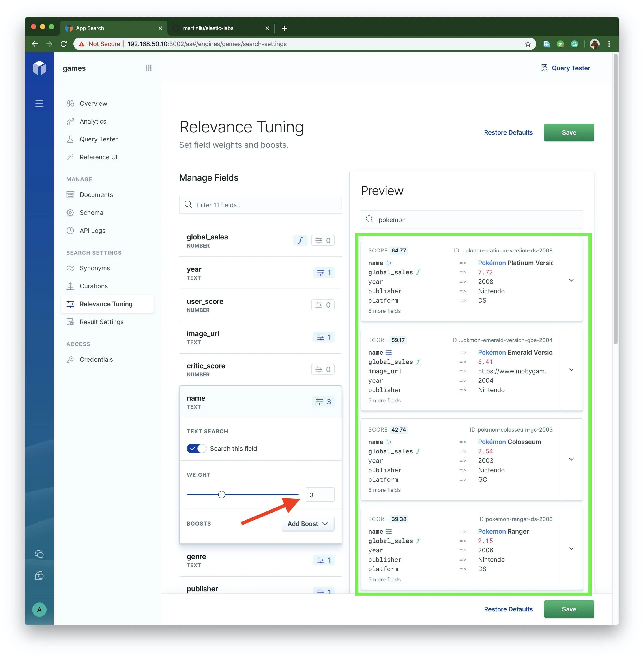Open Synonyms in the sidebar
The width and height of the screenshot is (644, 658).
[95, 268]
